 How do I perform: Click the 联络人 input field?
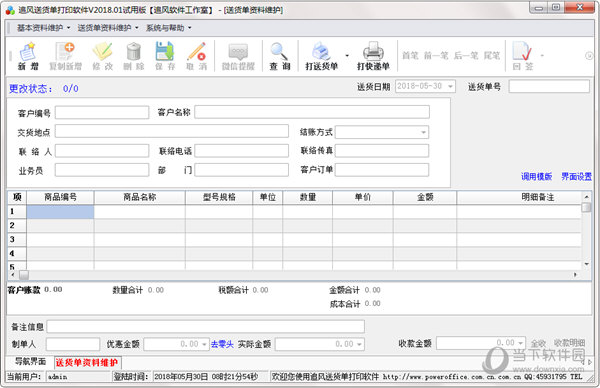pyautogui.click(x=102, y=151)
